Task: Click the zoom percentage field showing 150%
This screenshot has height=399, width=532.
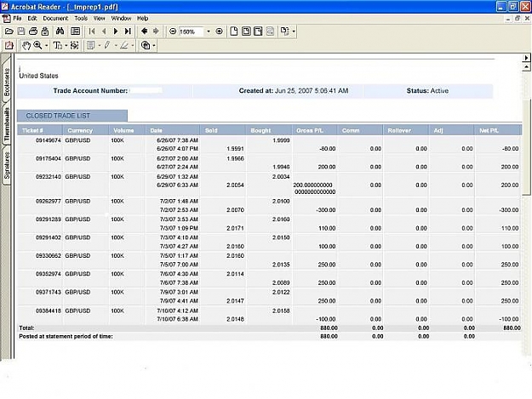Action: (x=191, y=31)
